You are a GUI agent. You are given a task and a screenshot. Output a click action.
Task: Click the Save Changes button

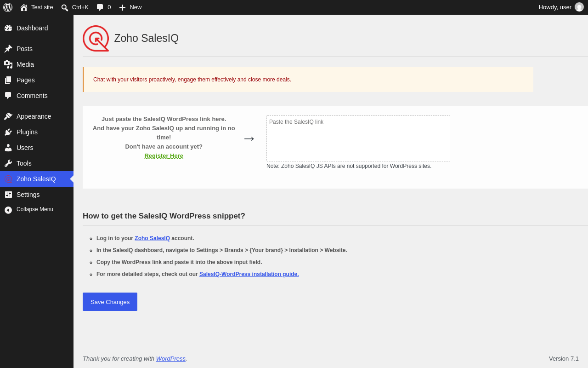tap(110, 302)
